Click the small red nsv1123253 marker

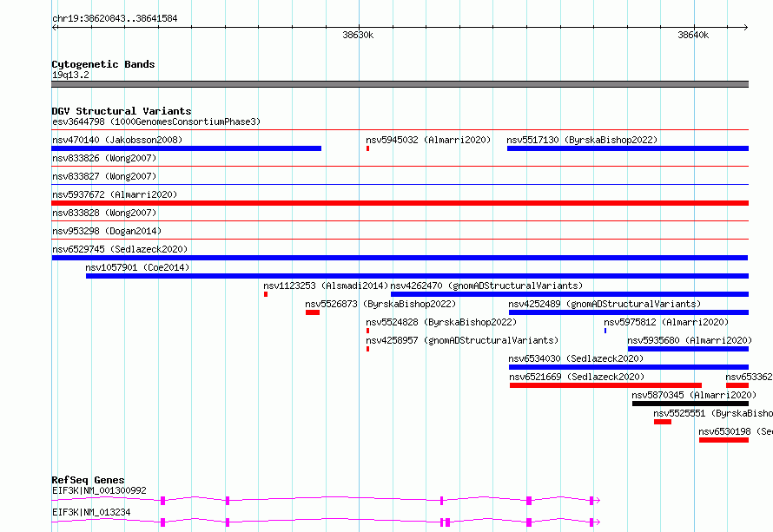[x=266, y=294]
